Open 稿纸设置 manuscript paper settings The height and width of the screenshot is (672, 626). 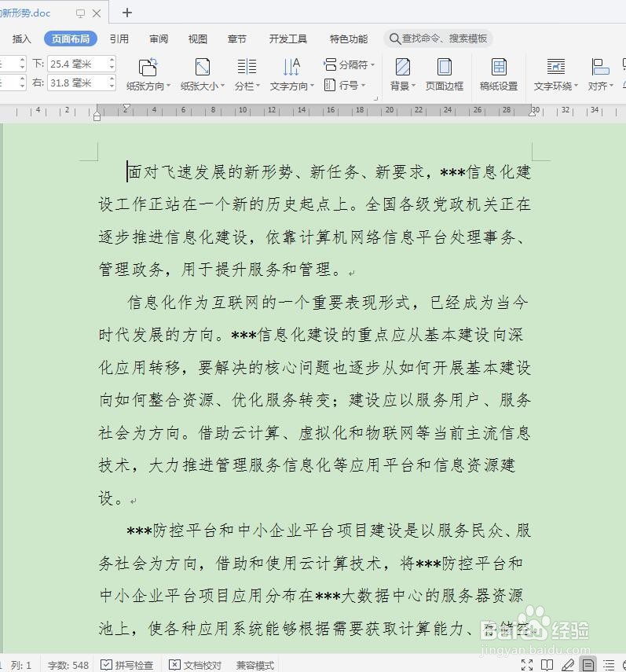499,74
